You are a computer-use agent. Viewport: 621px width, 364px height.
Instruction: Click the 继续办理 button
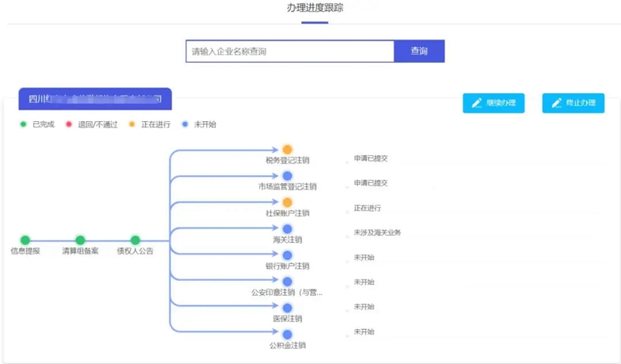[494, 103]
